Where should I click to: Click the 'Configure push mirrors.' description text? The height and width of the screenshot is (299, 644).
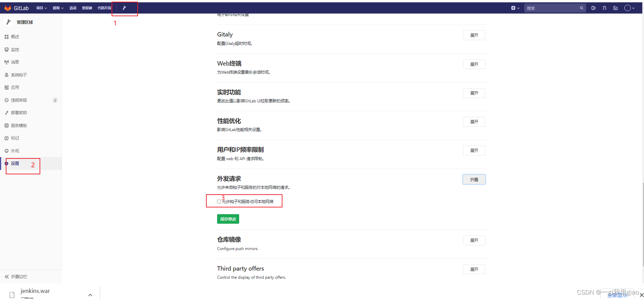(237, 249)
